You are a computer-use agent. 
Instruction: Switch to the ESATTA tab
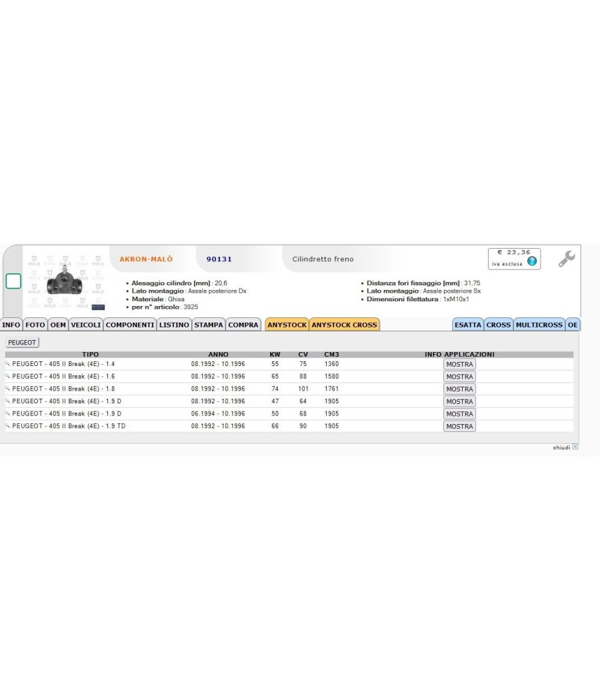468,325
